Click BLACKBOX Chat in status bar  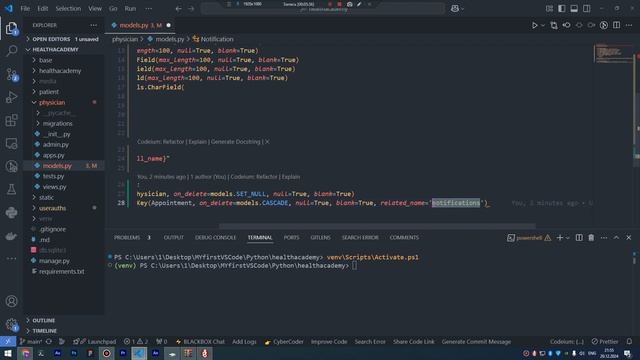pos(200,341)
